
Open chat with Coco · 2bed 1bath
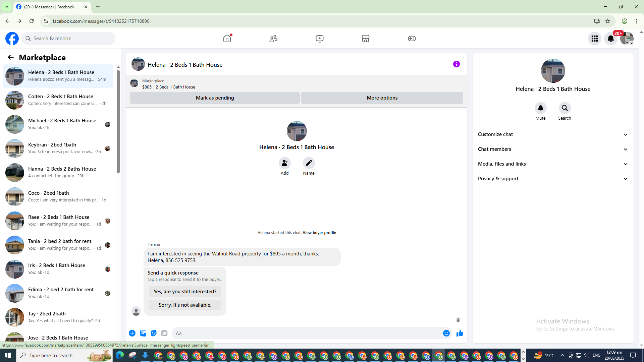pos(58,197)
